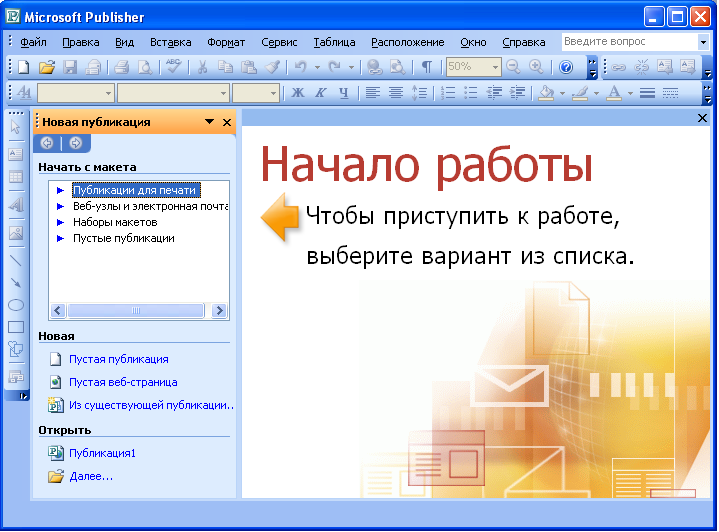This screenshot has width=719, height=532.
Task: Run the spelling check ABC icon
Action: tap(174, 67)
